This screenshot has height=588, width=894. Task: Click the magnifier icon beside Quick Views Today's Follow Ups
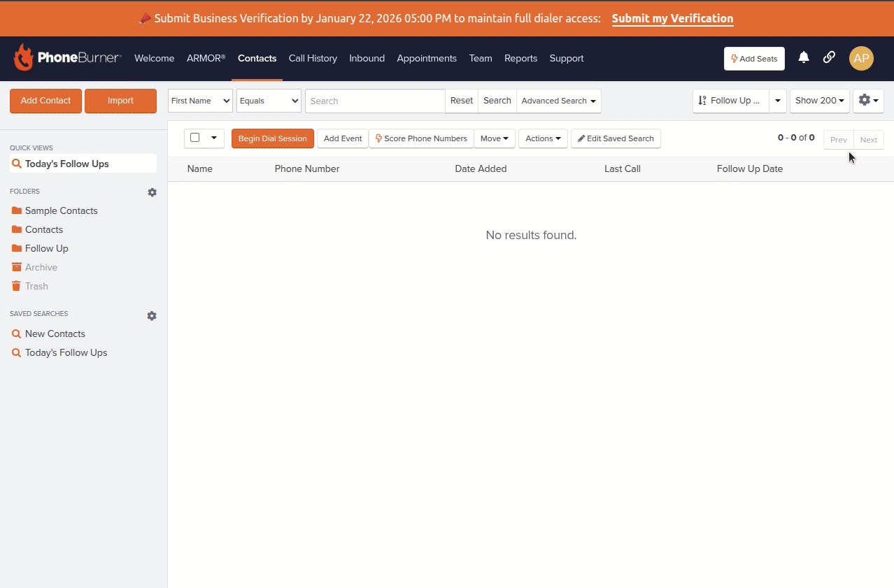coord(17,164)
